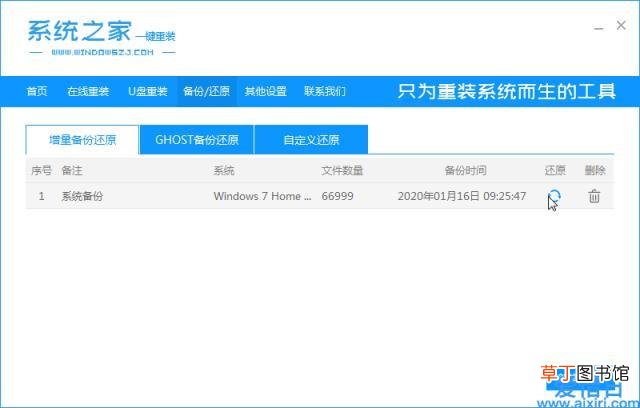Click row number 1 in the list
Screen dimensions: 640x408
[x=41, y=196]
